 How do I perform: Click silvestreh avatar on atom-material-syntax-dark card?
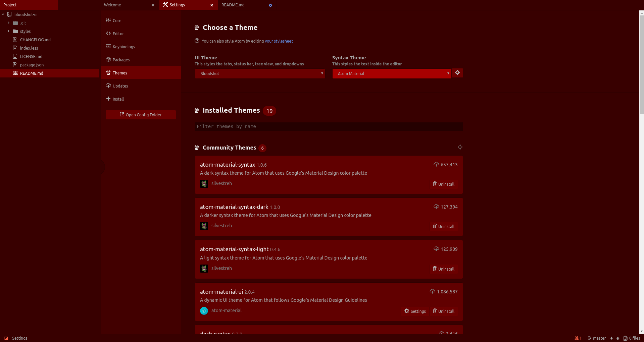pos(204,226)
